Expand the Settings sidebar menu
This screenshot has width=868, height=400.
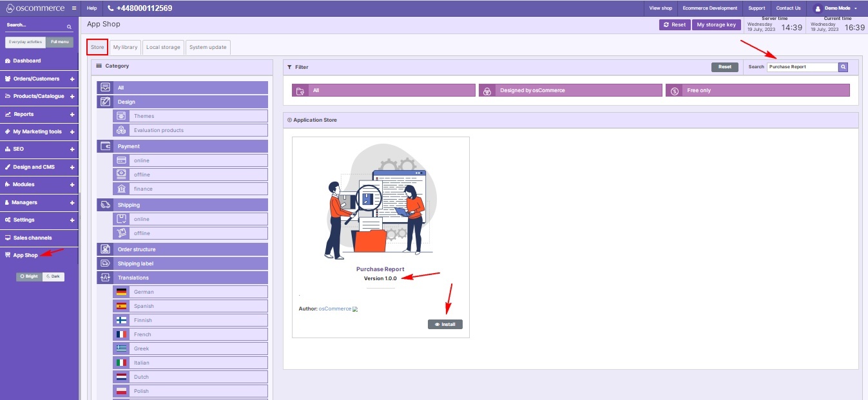point(72,220)
